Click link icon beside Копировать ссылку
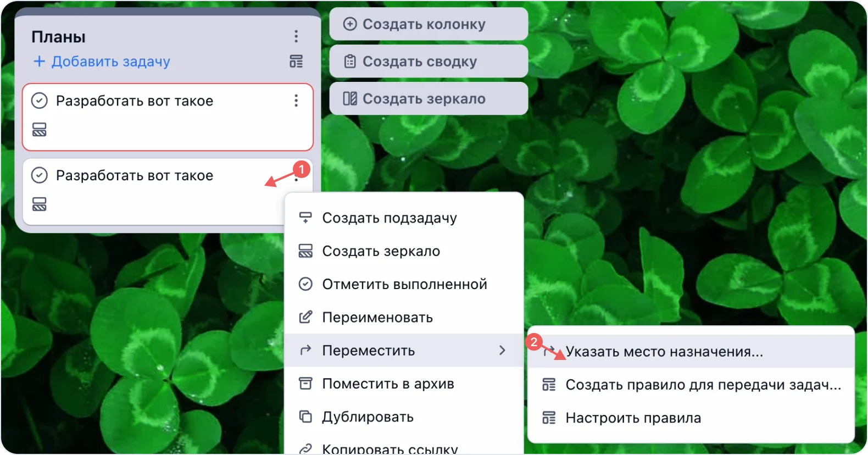The width and height of the screenshot is (868, 455). [x=305, y=449]
